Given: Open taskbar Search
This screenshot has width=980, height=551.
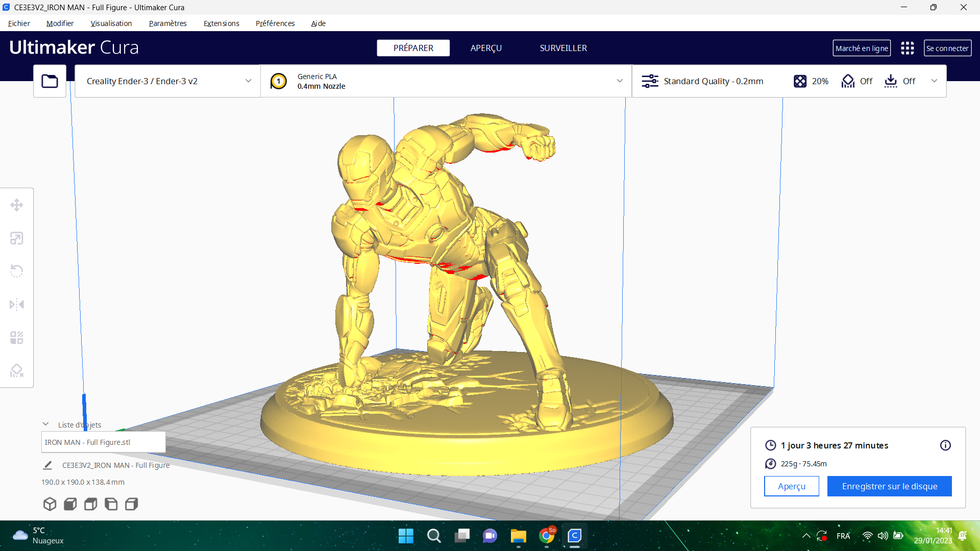Looking at the screenshot, I should tap(434, 536).
